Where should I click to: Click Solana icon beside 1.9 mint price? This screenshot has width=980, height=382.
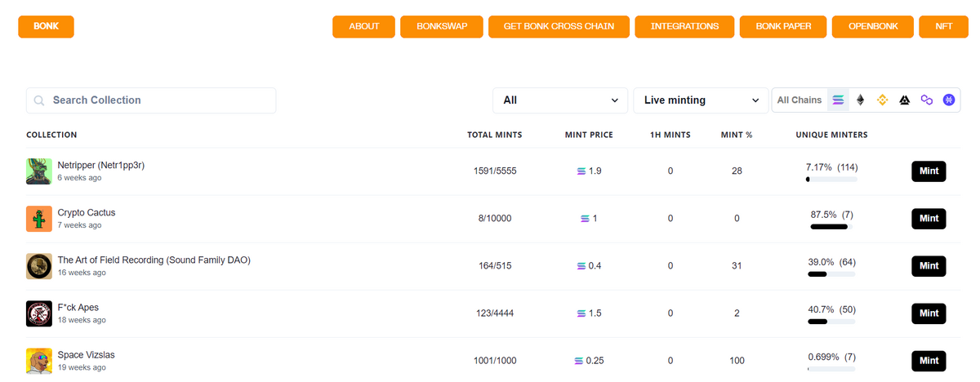[581, 171]
